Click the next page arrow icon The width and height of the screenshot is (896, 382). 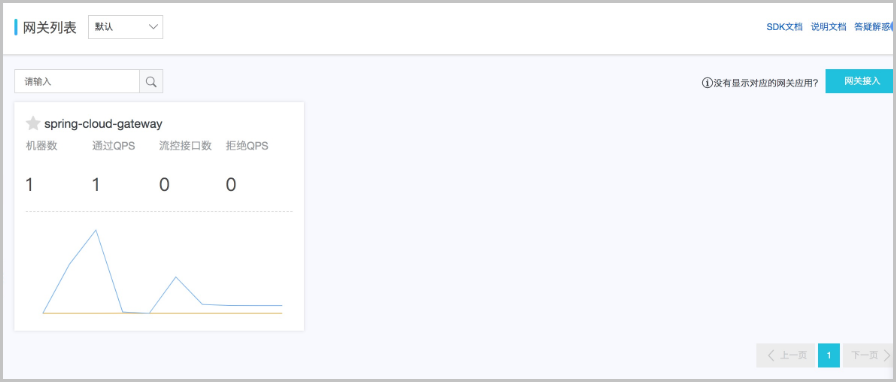tap(886, 356)
